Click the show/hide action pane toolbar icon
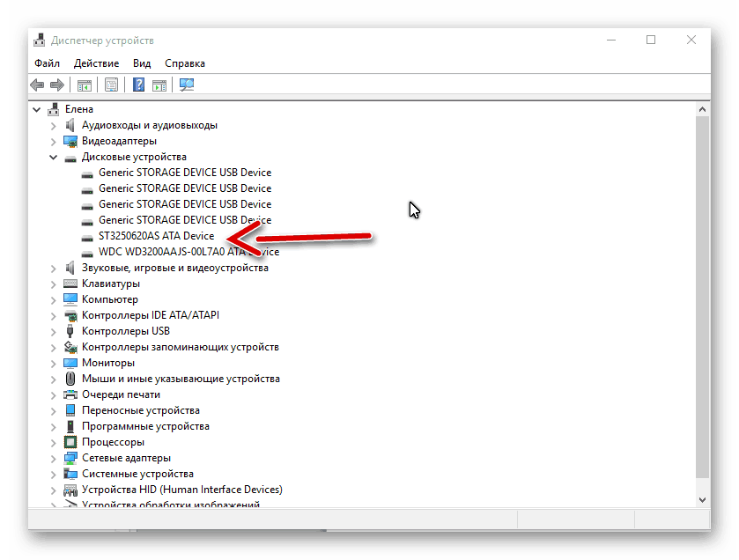This screenshot has height=560, width=739. coord(159,85)
